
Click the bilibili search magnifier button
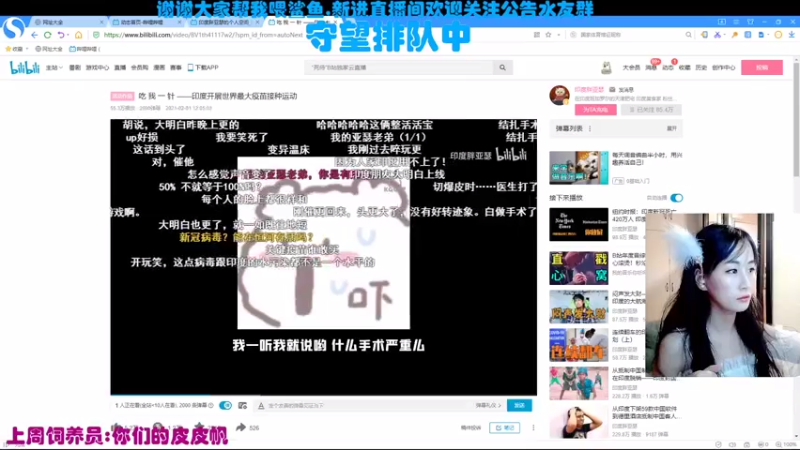point(503,67)
